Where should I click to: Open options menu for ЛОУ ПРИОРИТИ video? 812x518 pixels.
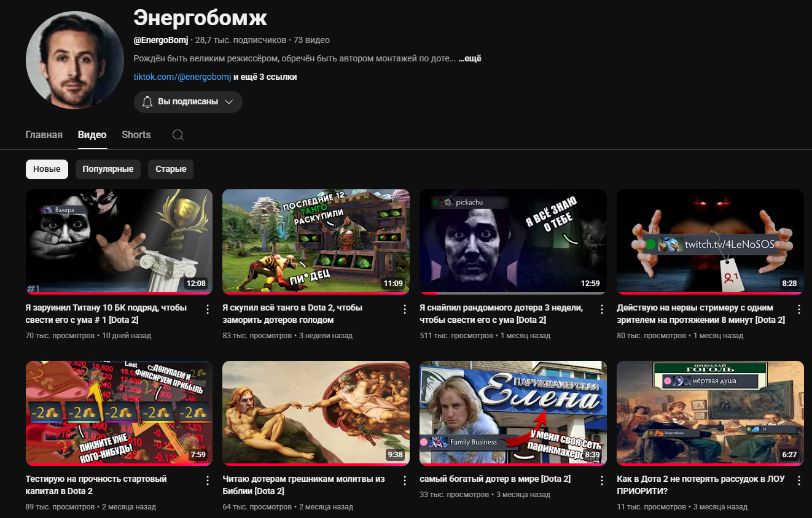(799, 481)
